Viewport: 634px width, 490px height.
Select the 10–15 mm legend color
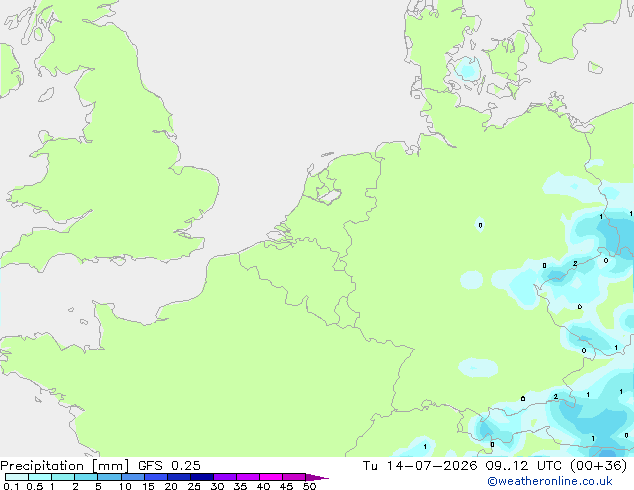pos(133,477)
